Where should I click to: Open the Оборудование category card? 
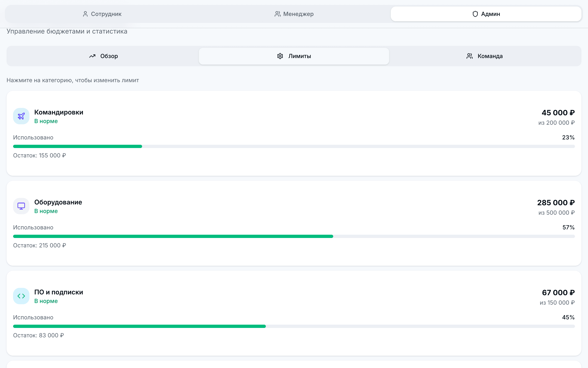[294, 223]
